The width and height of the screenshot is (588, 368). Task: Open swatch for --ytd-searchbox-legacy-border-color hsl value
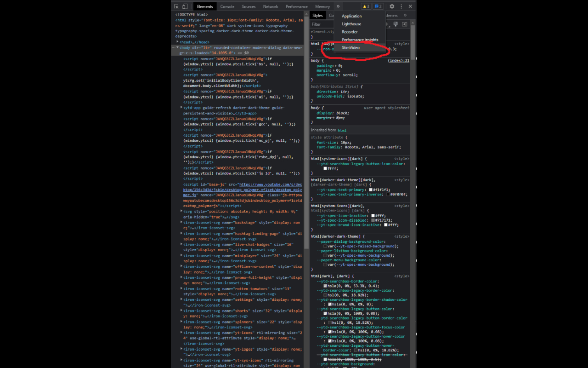coord(325,295)
